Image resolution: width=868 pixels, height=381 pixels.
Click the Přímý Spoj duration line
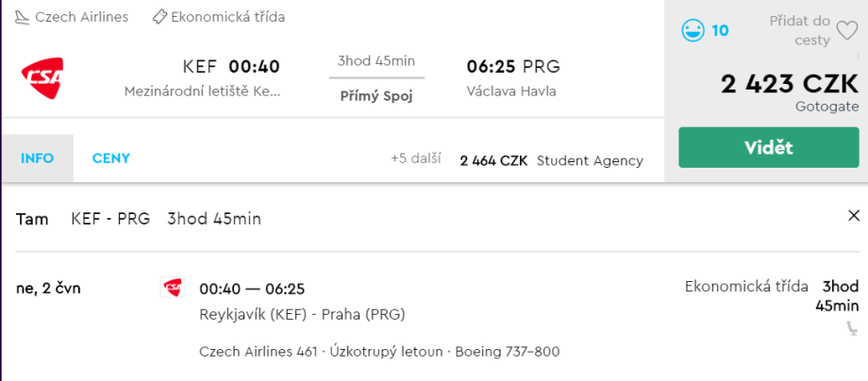point(376,77)
